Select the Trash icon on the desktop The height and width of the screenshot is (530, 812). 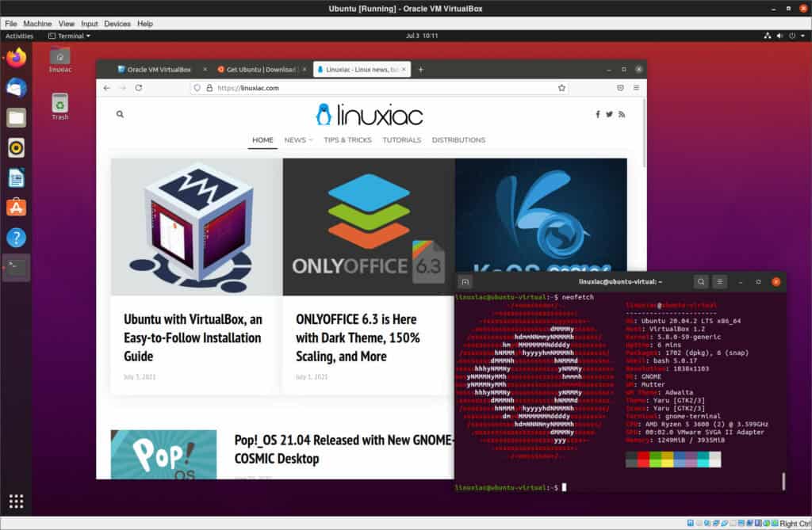coord(60,107)
